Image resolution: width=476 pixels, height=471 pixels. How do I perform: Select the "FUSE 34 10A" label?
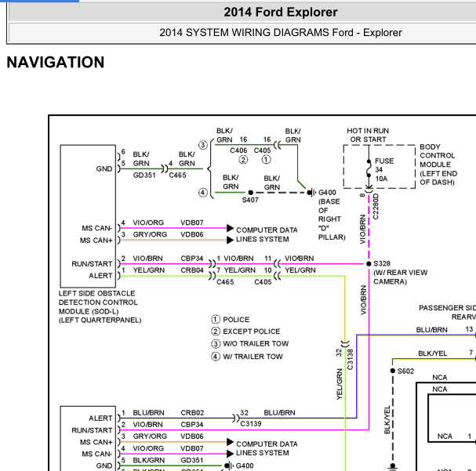coord(384,169)
